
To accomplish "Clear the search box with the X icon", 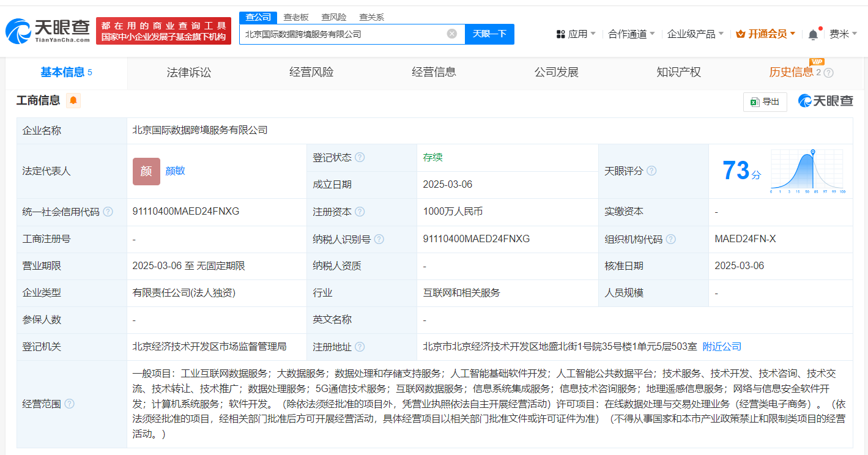I will [452, 34].
